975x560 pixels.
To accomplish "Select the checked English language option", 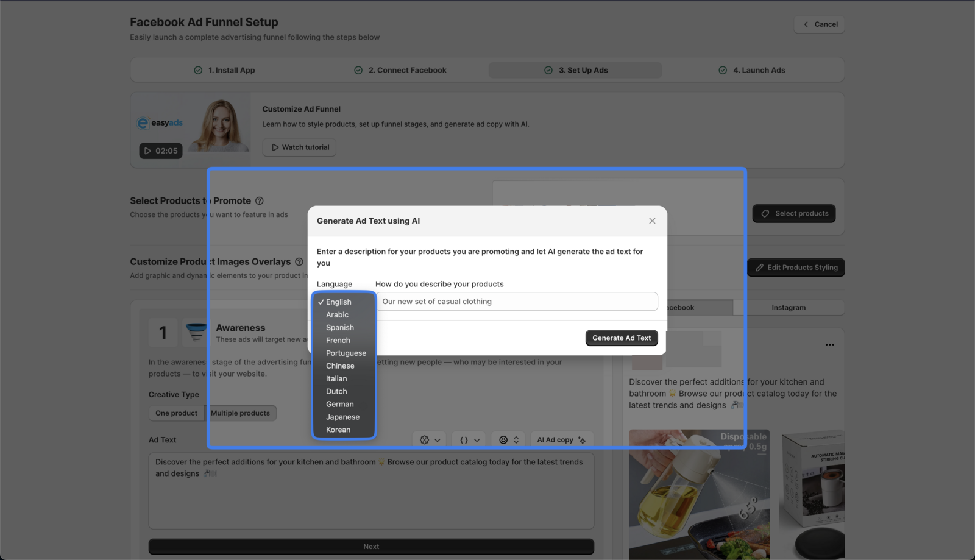I will tap(339, 302).
